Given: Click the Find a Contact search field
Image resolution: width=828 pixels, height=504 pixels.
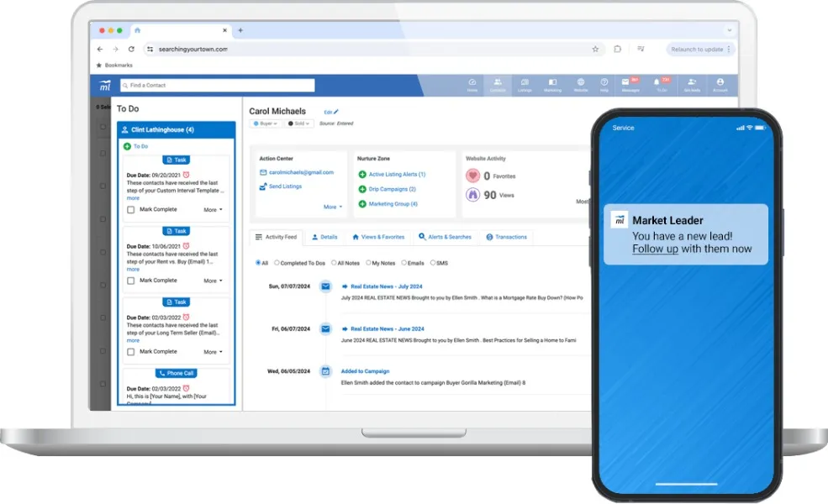Looking at the screenshot, I should [217, 86].
